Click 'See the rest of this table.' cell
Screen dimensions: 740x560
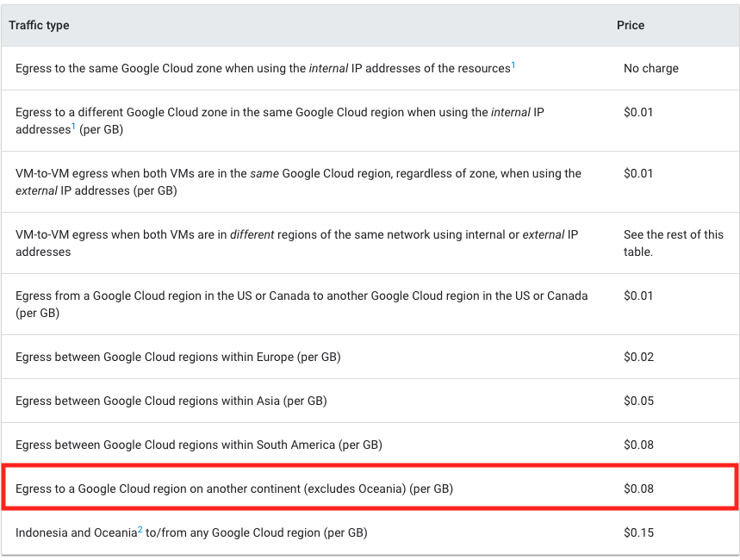point(674,243)
